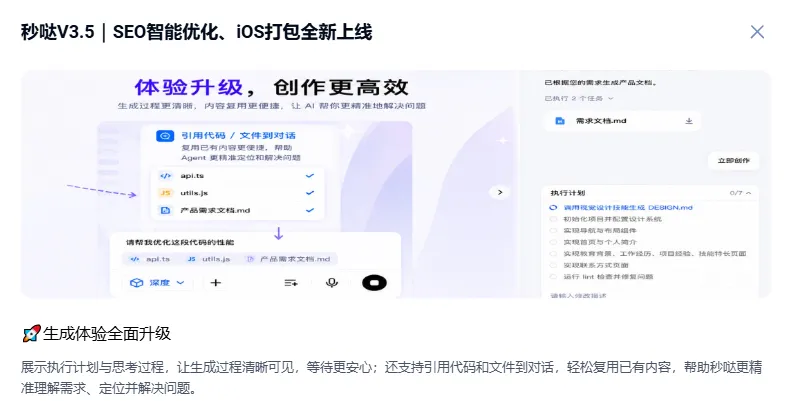This screenshot has height=401, width=786.
Task: Toggle the checkmark on 产品需求文档.md row
Action: (310, 211)
